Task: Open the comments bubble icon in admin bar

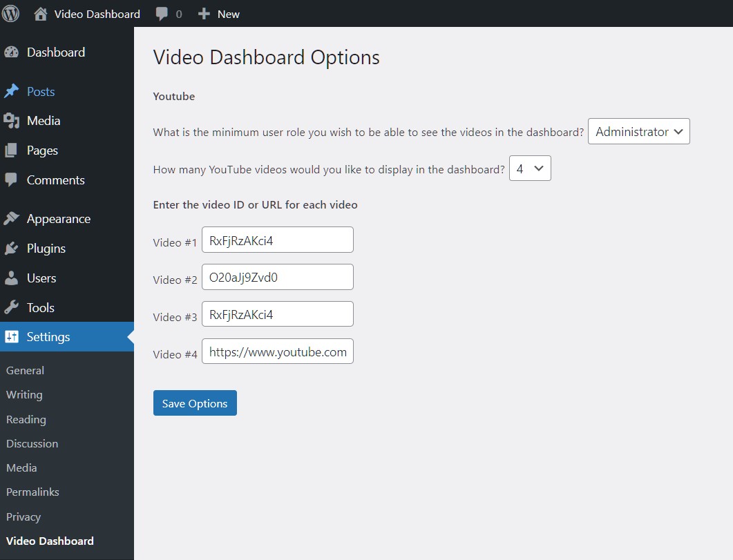Action: click(x=162, y=14)
